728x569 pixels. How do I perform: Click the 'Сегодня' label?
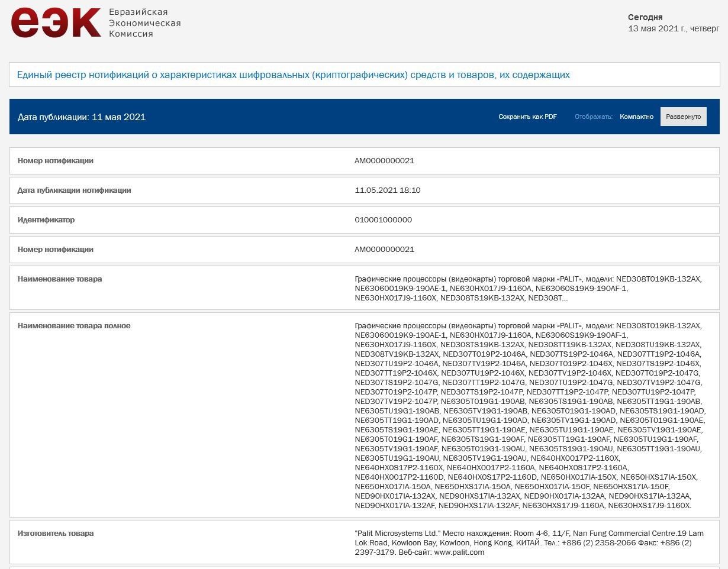pos(645,17)
